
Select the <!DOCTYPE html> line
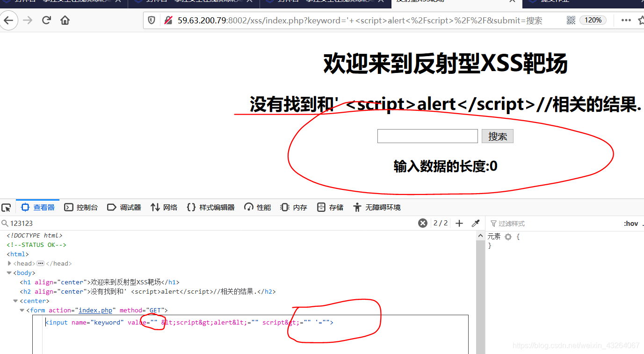34,235
